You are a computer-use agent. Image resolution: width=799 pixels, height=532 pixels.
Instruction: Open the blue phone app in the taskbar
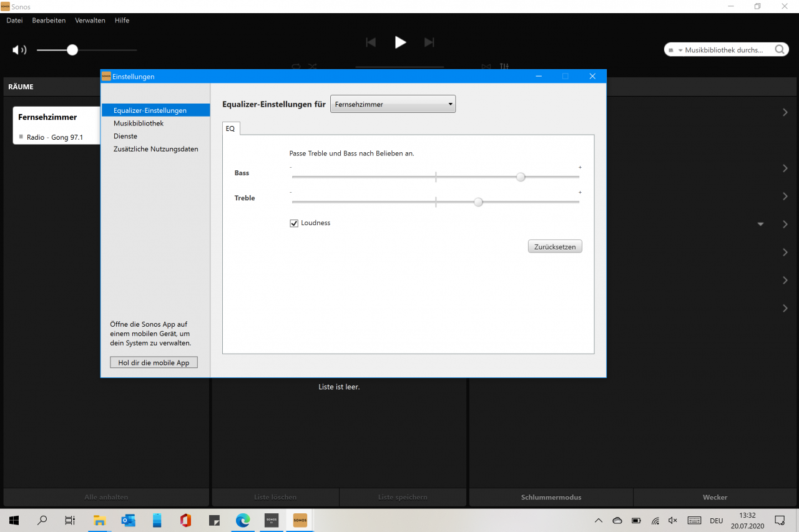tap(157, 520)
